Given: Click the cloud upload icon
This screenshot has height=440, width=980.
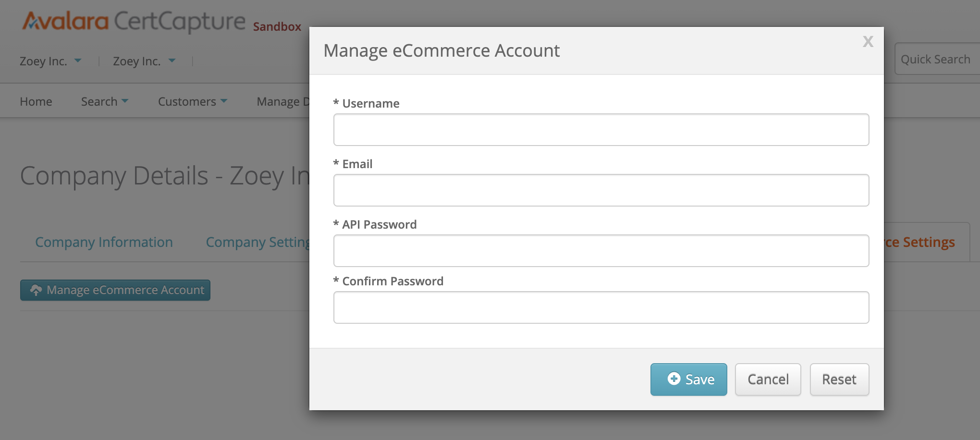Looking at the screenshot, I should pos(36,290).
